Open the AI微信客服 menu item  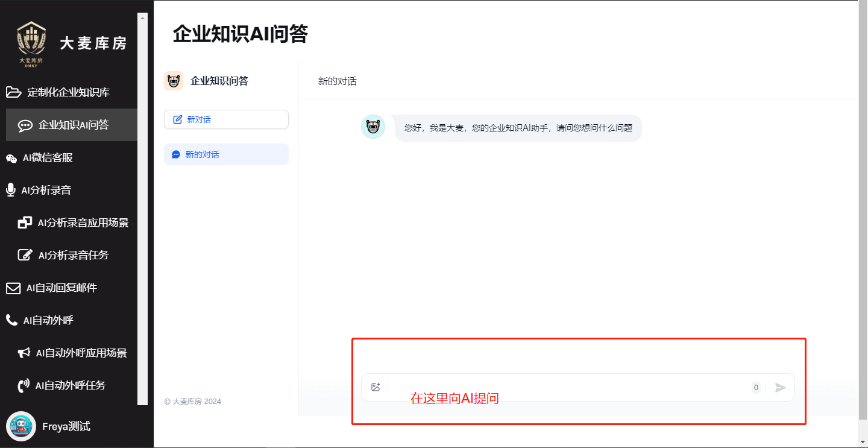(69, 157)
